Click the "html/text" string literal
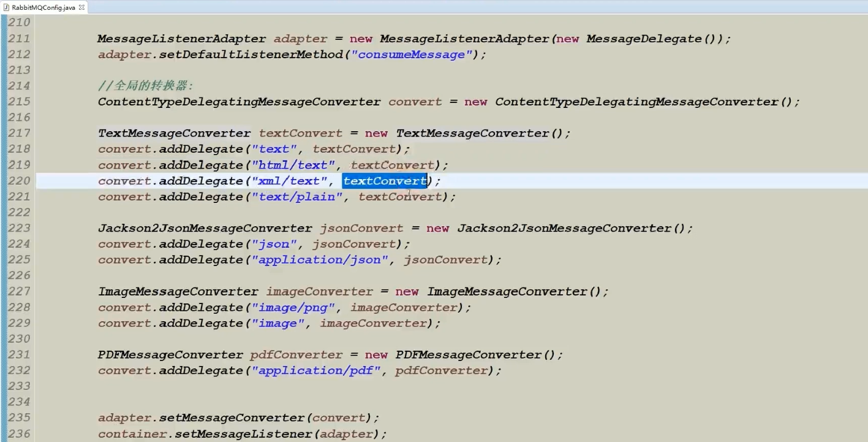The height and width of the screenshot is (442, 868). (x=293, y=165)
